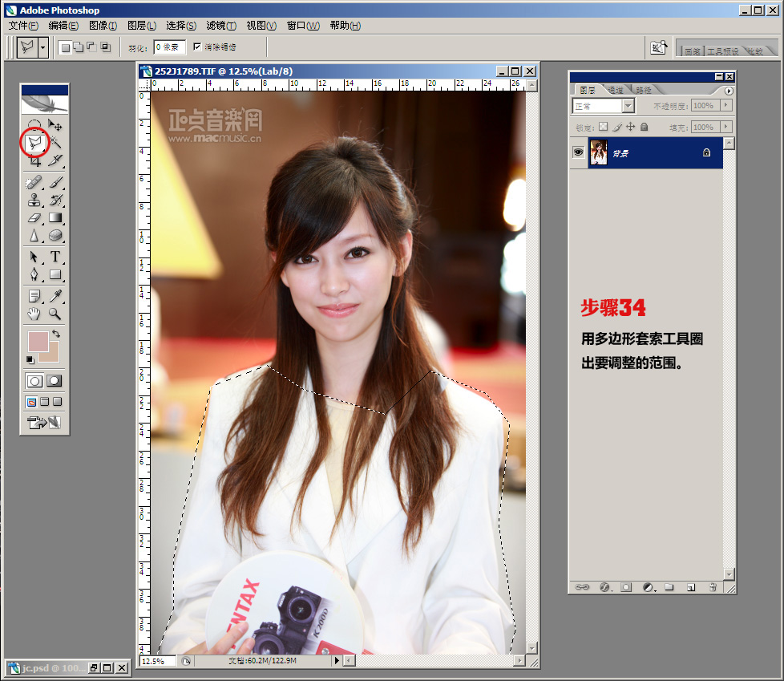This screenshot has height=681, width=784.
Task: Click the 羽化 feather input field
Action: 170,47
